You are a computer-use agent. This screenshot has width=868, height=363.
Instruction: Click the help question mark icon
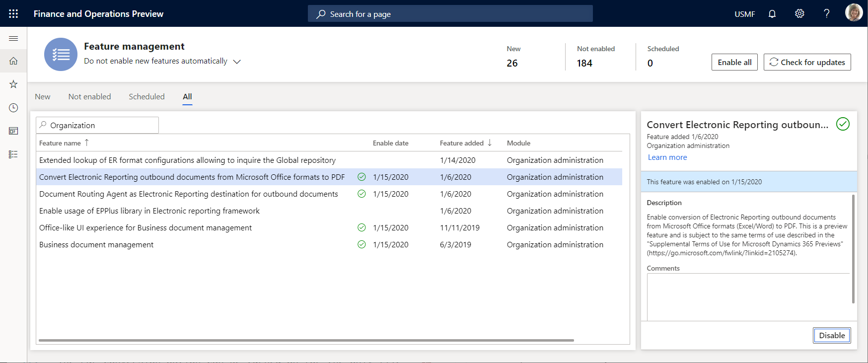[x=826, y=14]
